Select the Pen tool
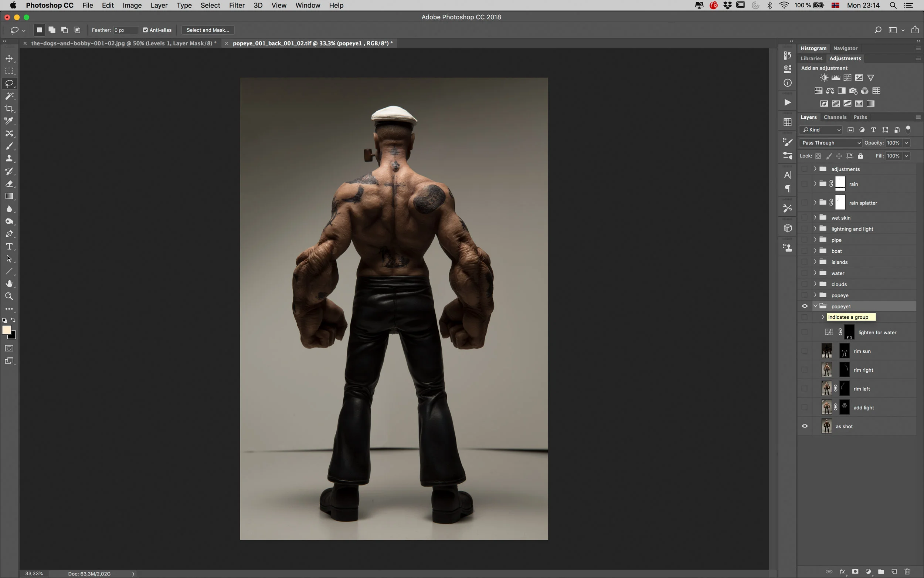Viewport: 924px width, 578px height. tap(9, 234)
